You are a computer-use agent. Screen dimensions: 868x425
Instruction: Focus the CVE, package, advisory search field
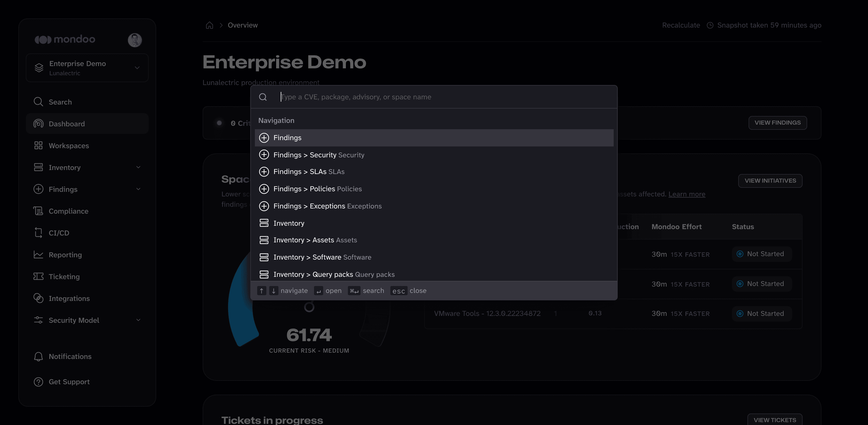click(x=446, y=97)
